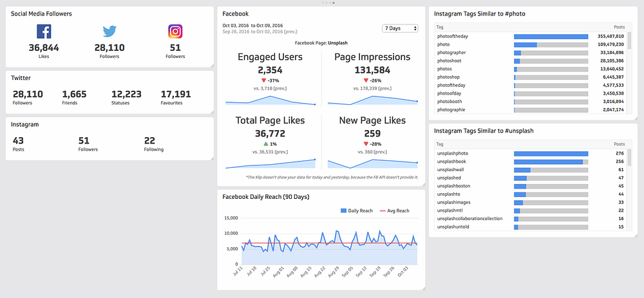The height and width of the screenshot is (298, 644).
Task: Click the Facebook Daily Reach chart title
Action: [266, 196]
